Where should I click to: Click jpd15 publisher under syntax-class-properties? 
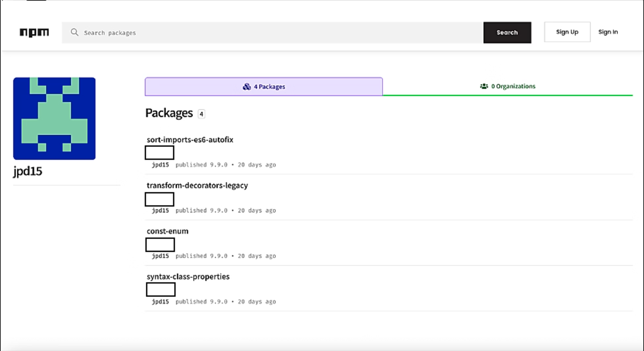tap(160, 302)
